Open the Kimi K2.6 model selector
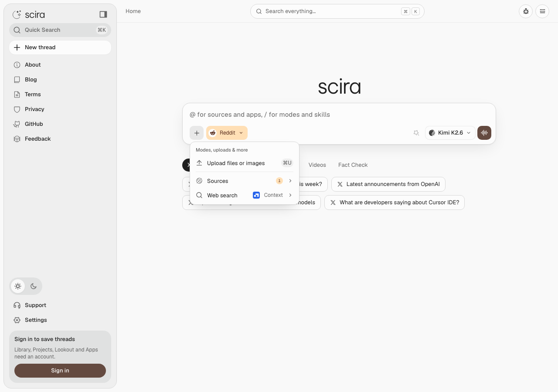 click(x=450, y=133)
